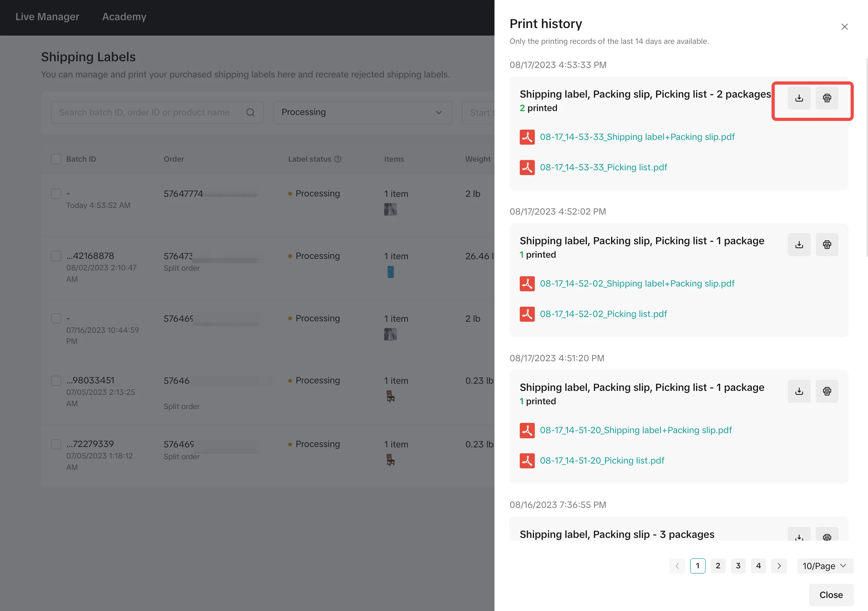This screenshot has width=868, height=611.
Task: Download the 4:52:02 PM print record
Action: [799, 245]
